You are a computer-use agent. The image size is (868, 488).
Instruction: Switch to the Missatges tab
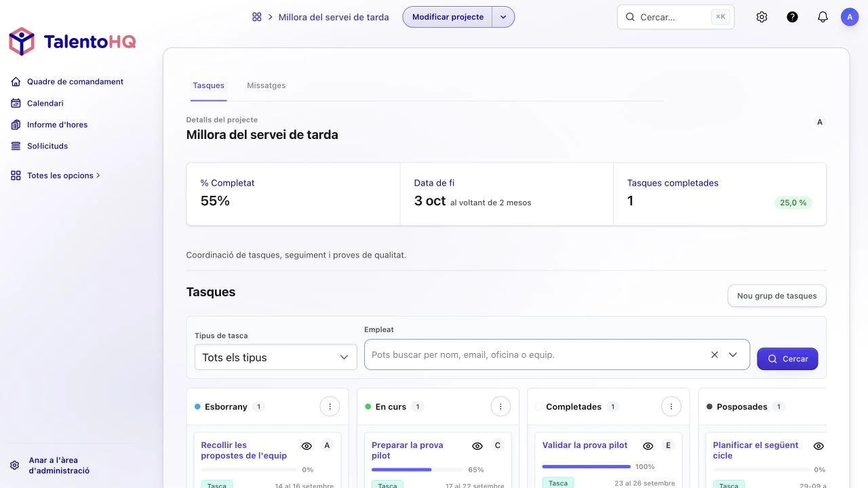coord(266,85)
